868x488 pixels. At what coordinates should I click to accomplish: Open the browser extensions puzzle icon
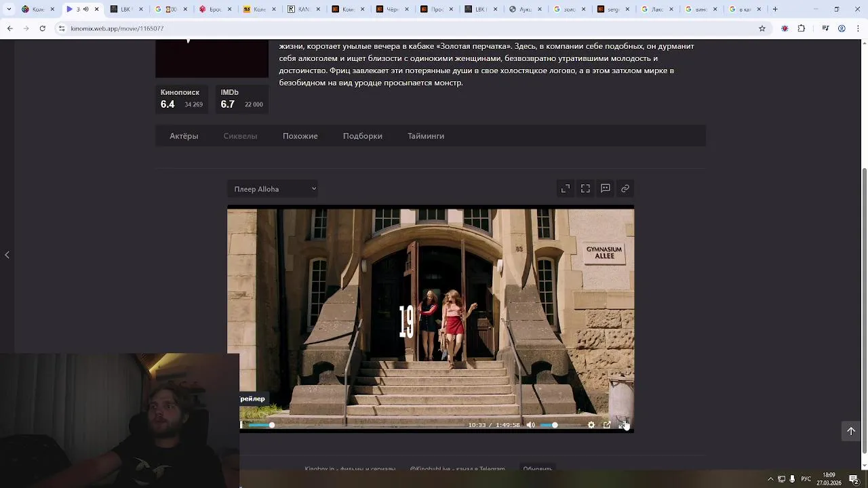802,28
